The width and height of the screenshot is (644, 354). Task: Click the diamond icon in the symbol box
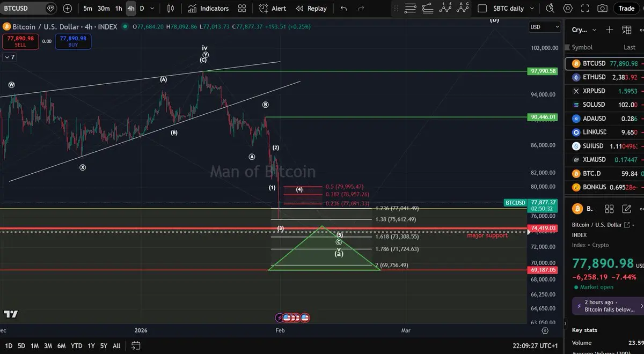pos(50,8)
